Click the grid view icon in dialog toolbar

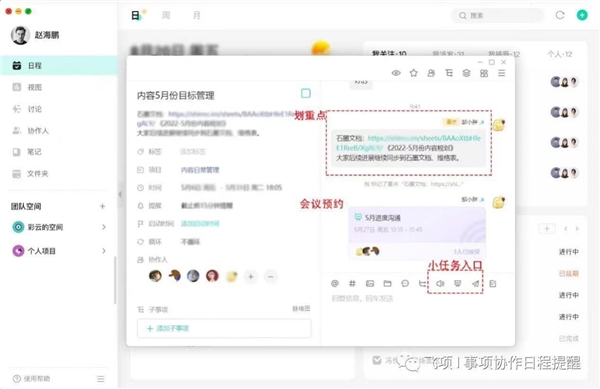tap(484, 73)
